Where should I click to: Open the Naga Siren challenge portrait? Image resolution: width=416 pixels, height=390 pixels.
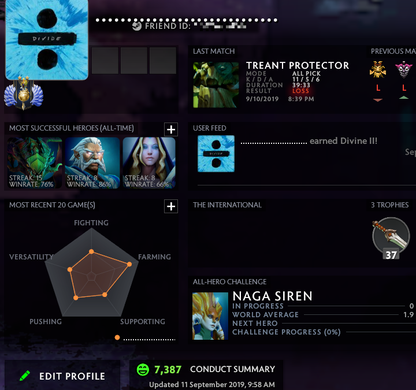(x=210, y=316)
